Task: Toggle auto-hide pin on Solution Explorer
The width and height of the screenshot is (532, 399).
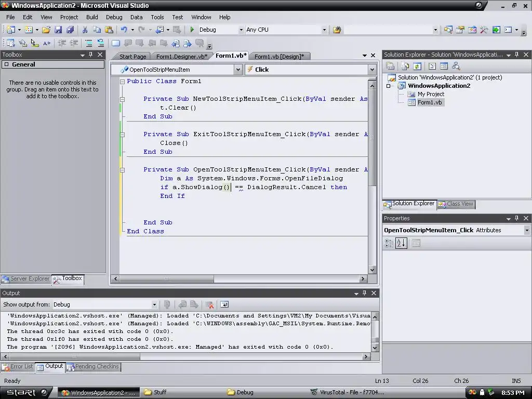Action: click(x=517, y=55)
